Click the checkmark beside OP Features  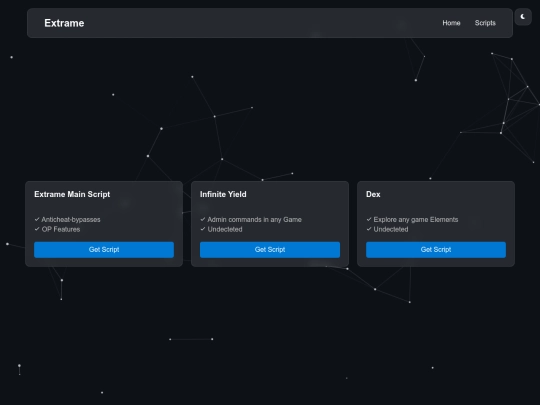point(37,229)
